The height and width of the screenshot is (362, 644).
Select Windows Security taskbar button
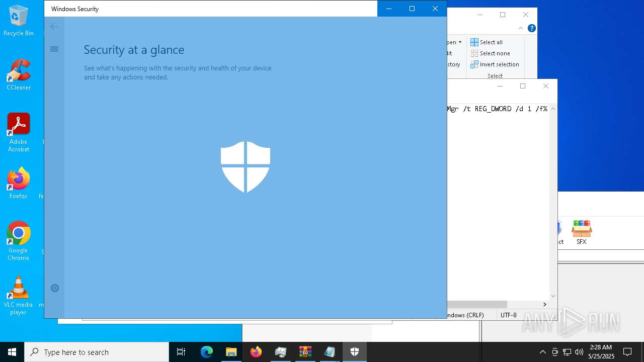pos(355,352)
